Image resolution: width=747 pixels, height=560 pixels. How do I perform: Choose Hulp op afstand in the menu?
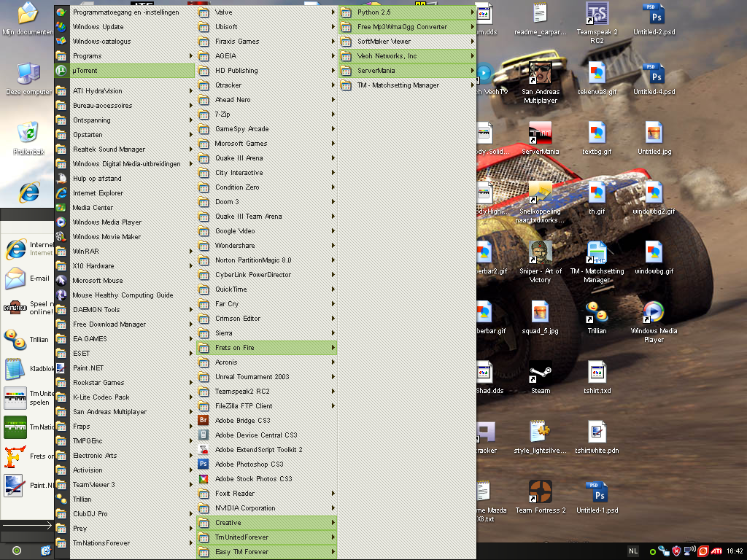(x=124, y=178)
